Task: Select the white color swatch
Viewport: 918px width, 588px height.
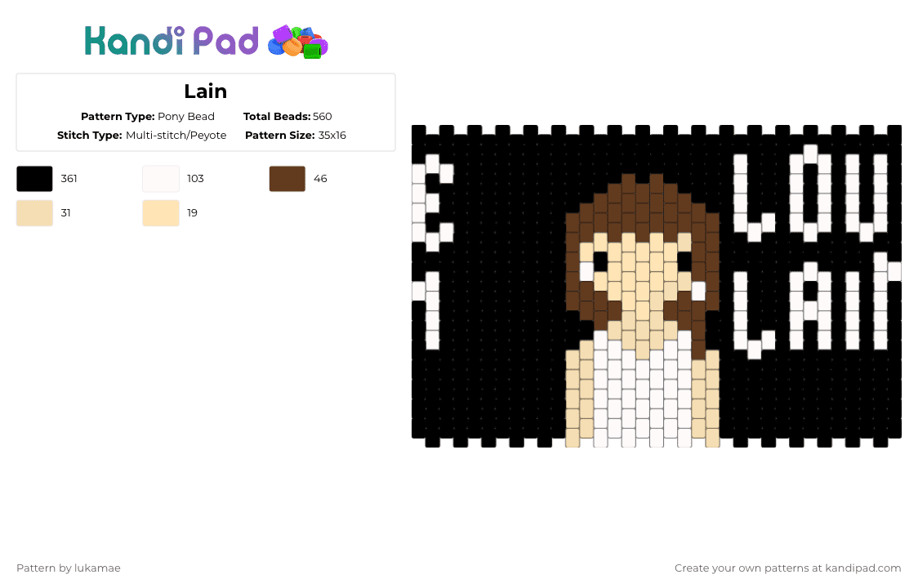Action: click(x=160, y=179)
